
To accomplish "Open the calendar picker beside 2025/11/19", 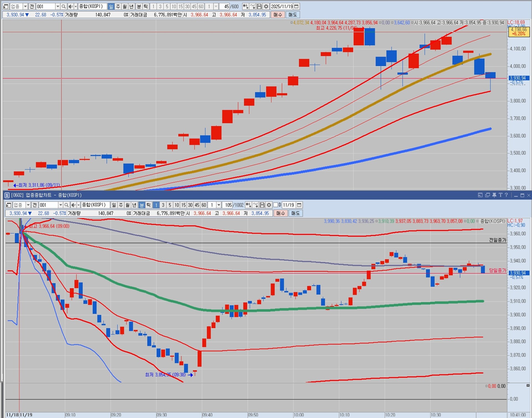I will tap(296, 6).
